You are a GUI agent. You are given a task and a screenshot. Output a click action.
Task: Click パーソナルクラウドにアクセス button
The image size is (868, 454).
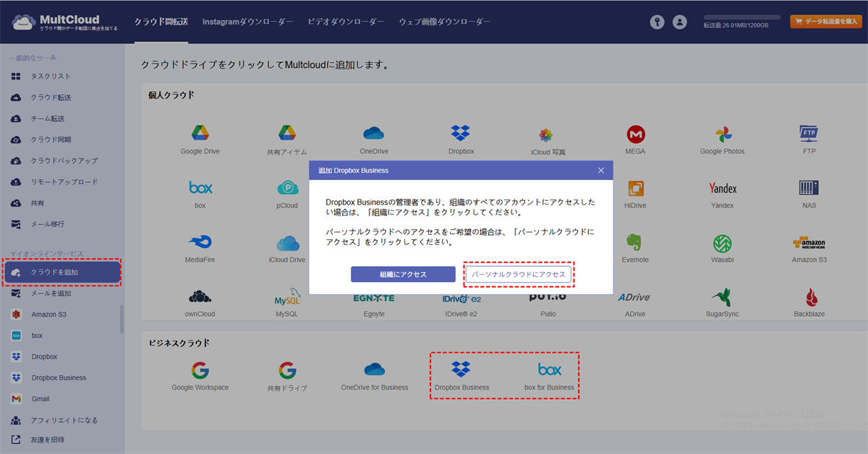pos(518,275)
